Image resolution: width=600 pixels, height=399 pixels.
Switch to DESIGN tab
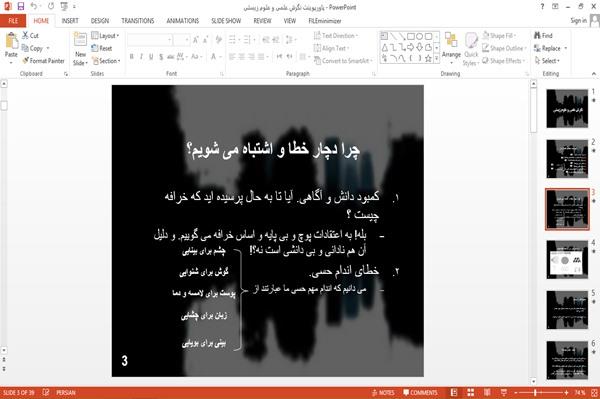100,21
